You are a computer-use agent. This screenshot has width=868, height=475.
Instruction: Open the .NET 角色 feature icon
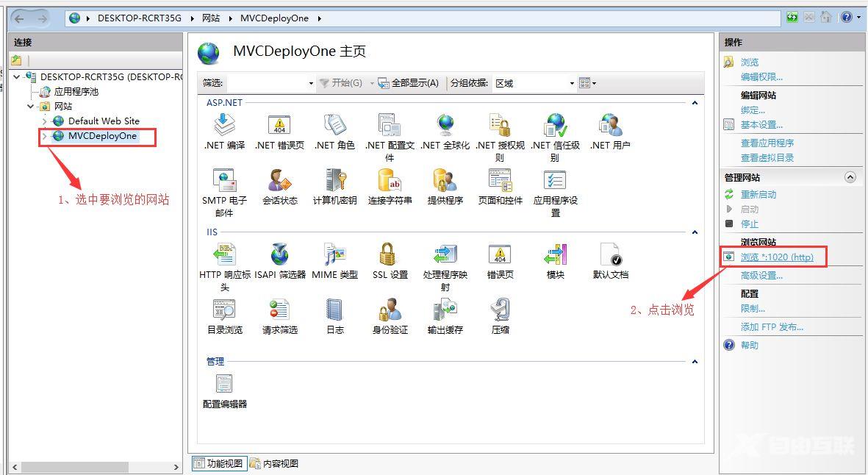[x=335, y=125]
